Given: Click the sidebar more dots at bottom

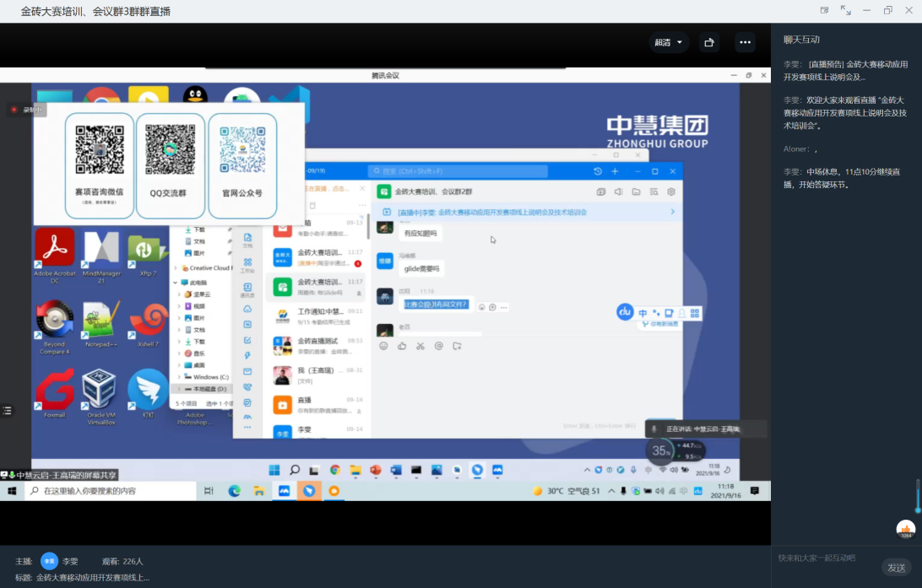Looking at the screenshot, I should point(247,427).
